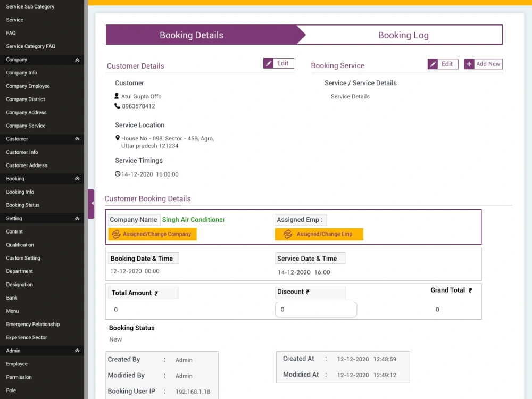
Task: Open FAQ in the sidebar
Action: pos(11,33)
